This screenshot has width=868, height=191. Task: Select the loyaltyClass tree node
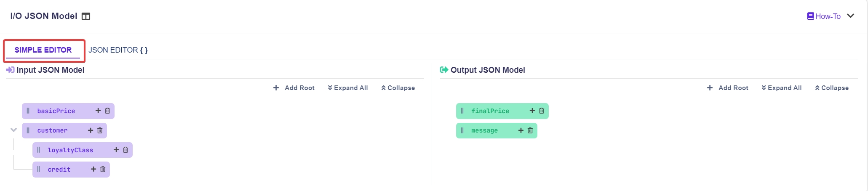pyautogui.click(x=70, y=150)
